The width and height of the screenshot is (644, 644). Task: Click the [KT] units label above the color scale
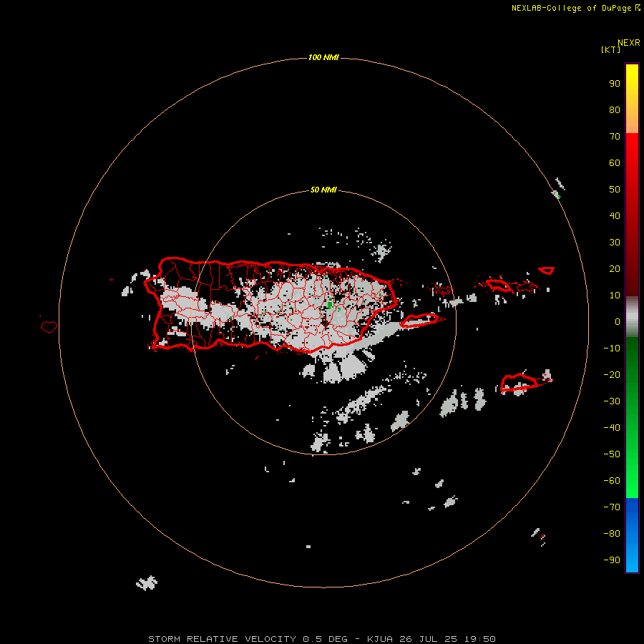click(x=610, y=50)
